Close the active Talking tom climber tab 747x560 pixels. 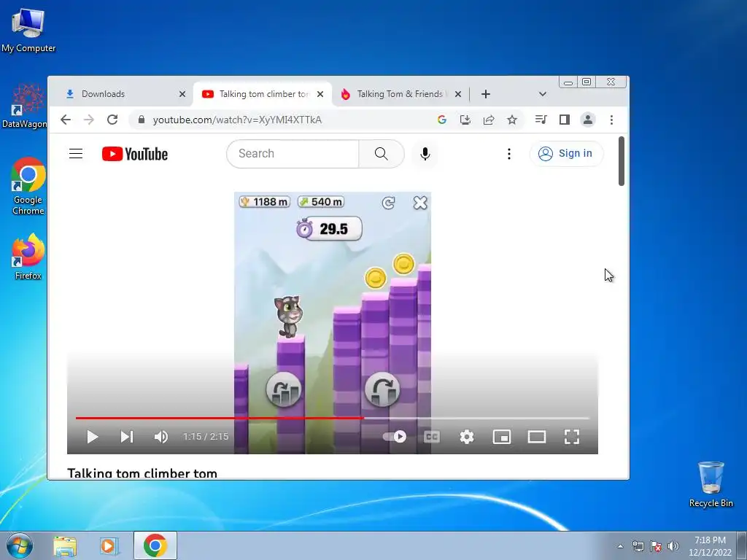[x=320, y=94]
